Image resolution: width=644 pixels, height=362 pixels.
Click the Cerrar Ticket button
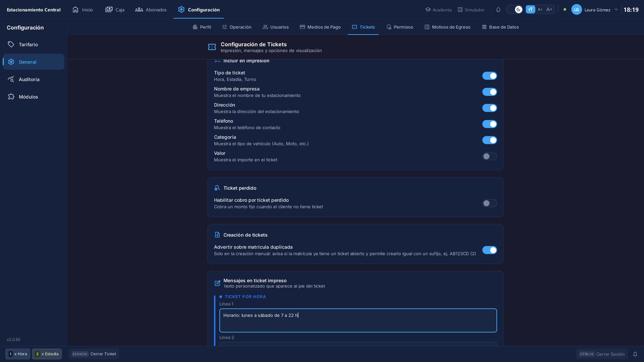click(94, 354)
